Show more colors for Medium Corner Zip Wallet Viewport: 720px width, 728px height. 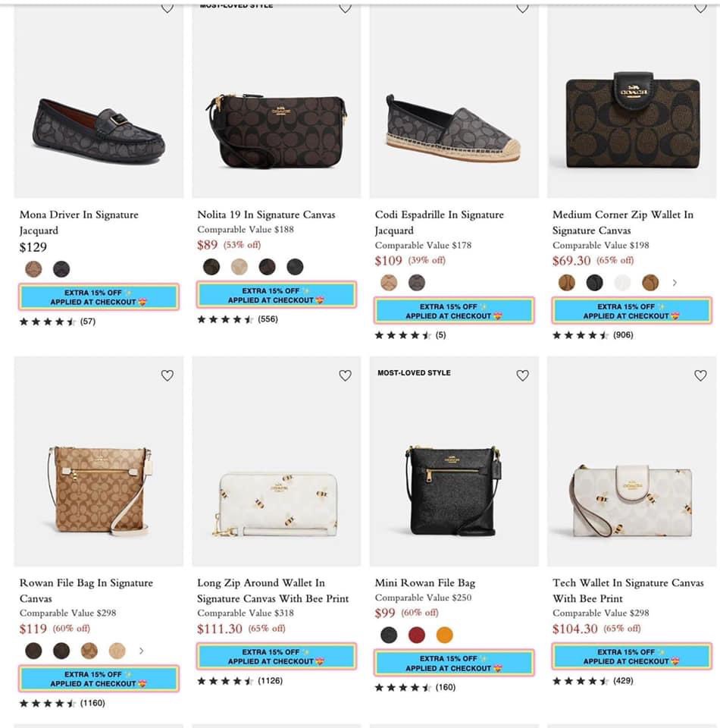click(x=675, y=283)
